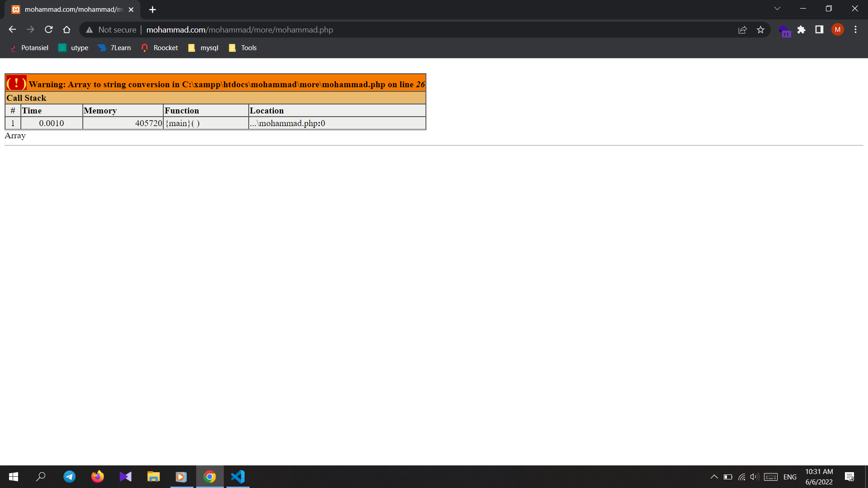Open the tab search dropdown
The height and width of the screenshot is (488, 868).
[777, 9]
